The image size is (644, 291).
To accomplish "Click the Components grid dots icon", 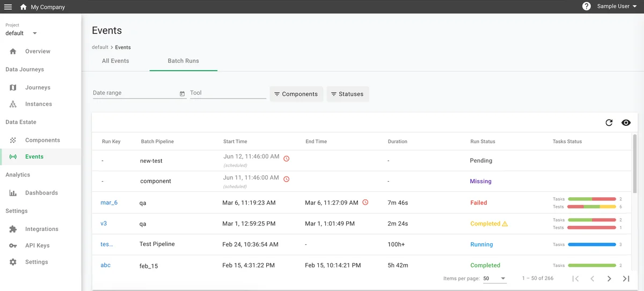I will coord(13,140).
